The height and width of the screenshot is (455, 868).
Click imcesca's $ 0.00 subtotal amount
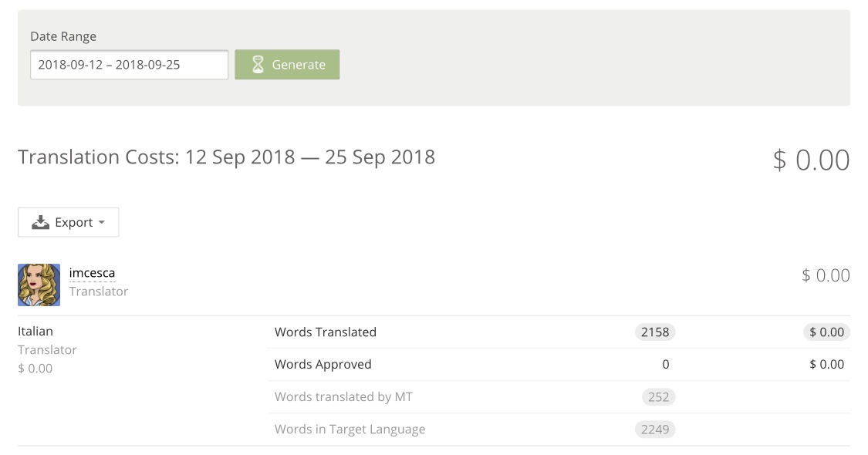click(826, 275)
